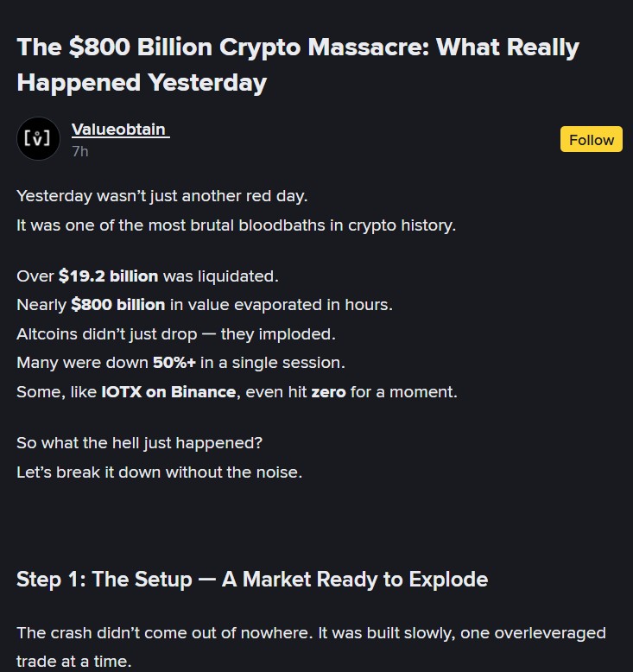Click the Step 1: The Setup heading
Viewport: 633px width, 672px height.
pyautogui.click(x=252, y=579)
